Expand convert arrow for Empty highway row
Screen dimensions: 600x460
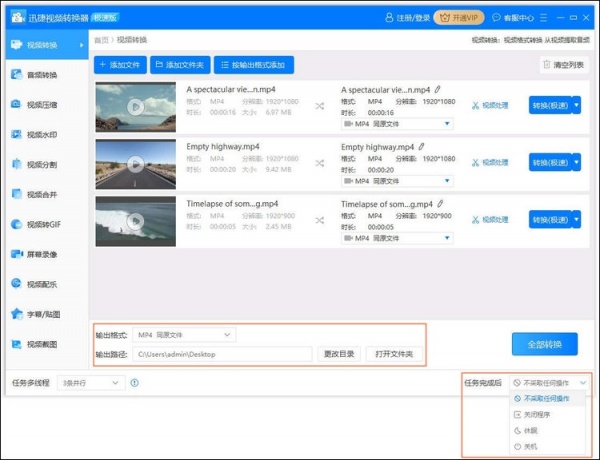pyautogui.click(x=577, y=162)
